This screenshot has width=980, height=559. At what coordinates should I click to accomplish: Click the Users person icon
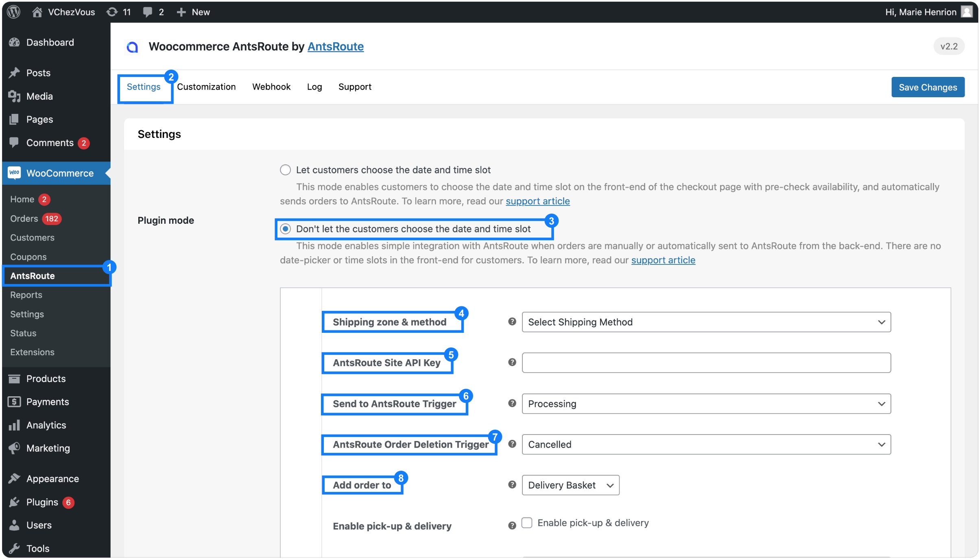tap(14, 525)
